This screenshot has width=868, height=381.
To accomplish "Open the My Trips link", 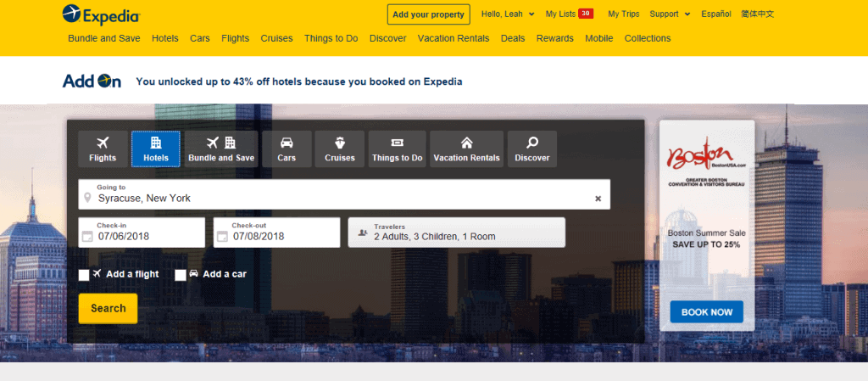I will point(623,14).
